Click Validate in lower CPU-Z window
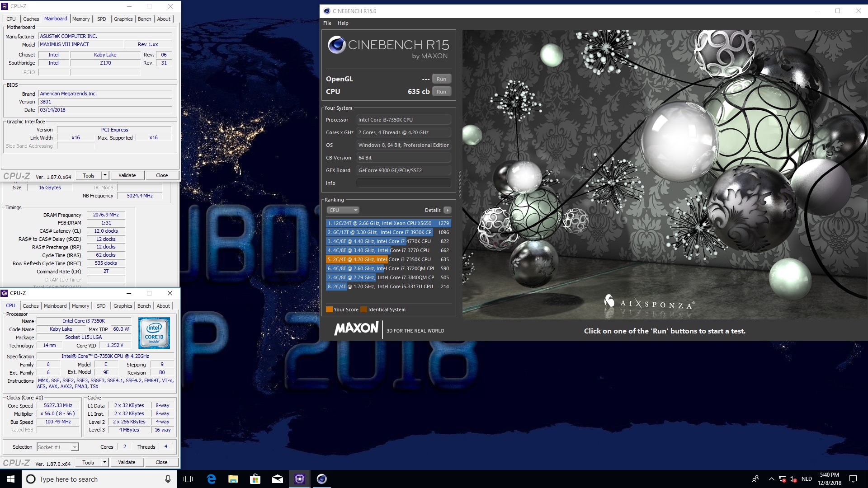 [127, 462]
